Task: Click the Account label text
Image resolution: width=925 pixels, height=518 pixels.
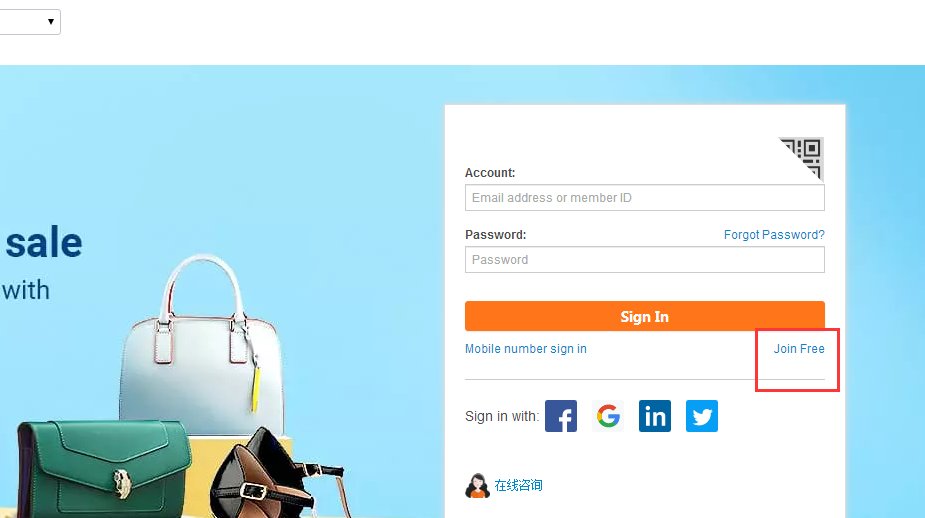Action: 490,173
